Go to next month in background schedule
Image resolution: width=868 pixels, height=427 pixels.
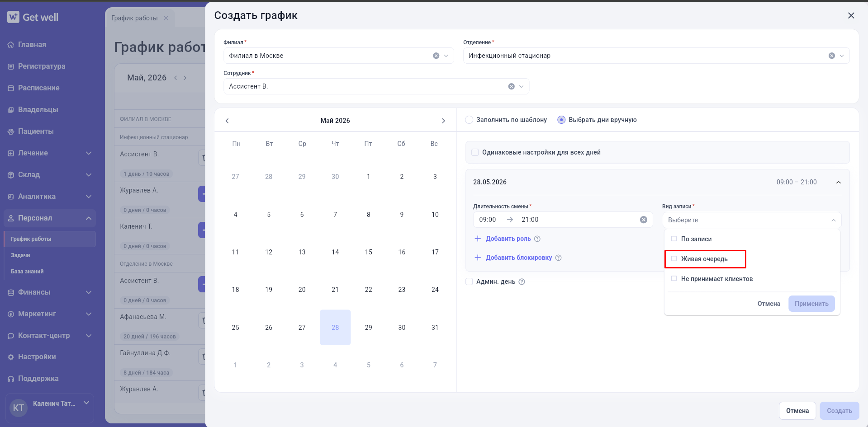coord(185,78)
